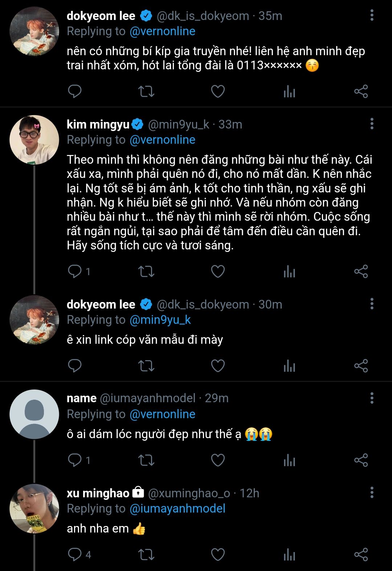Visit the @iumayanhmodel mention in xu minghao's reply
The height and width of the screenshot is (571, 392).
[177, 509]
